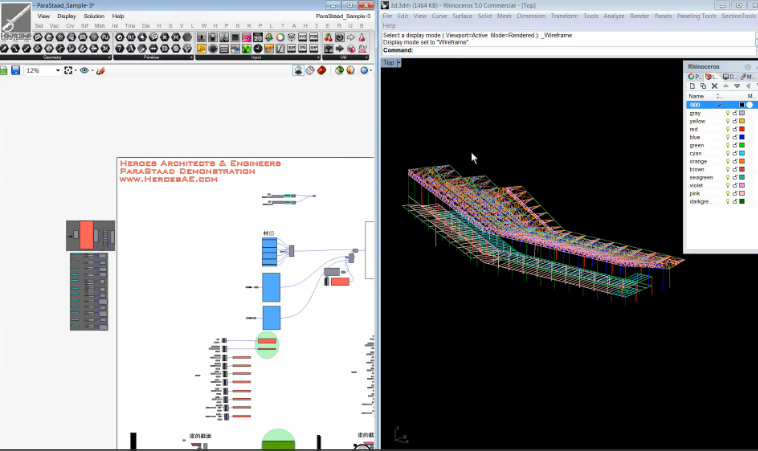Open the Analyze menu in Rhino
The width and height of the screenshot is (758, 451).
click(x=613, y=16)
